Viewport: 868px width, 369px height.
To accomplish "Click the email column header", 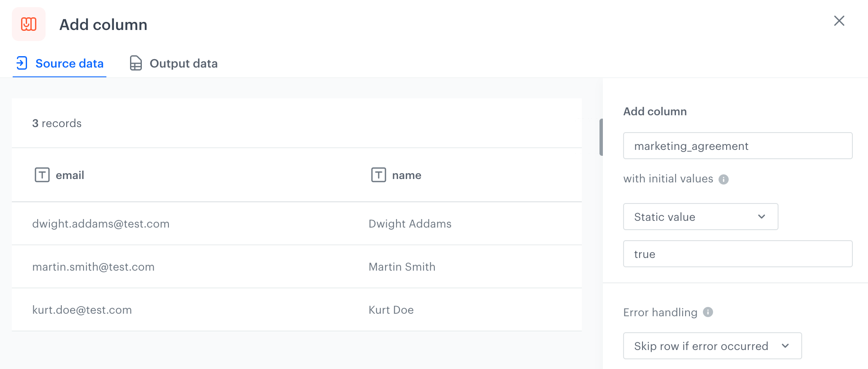I will (69, 175).
